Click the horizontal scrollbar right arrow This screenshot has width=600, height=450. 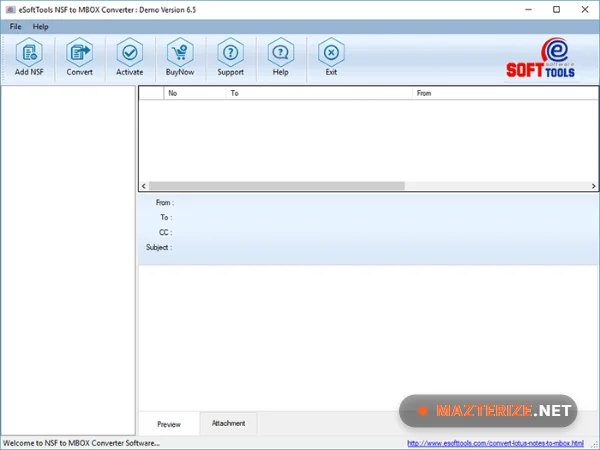pyautogui.click(x=593, y=186)
